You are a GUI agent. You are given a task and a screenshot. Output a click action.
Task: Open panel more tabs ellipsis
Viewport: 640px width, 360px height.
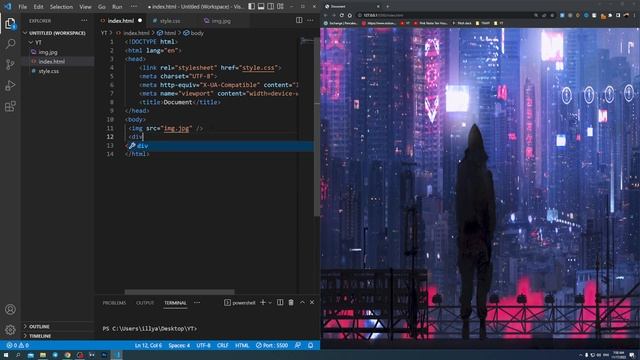[x=197, y=303]
